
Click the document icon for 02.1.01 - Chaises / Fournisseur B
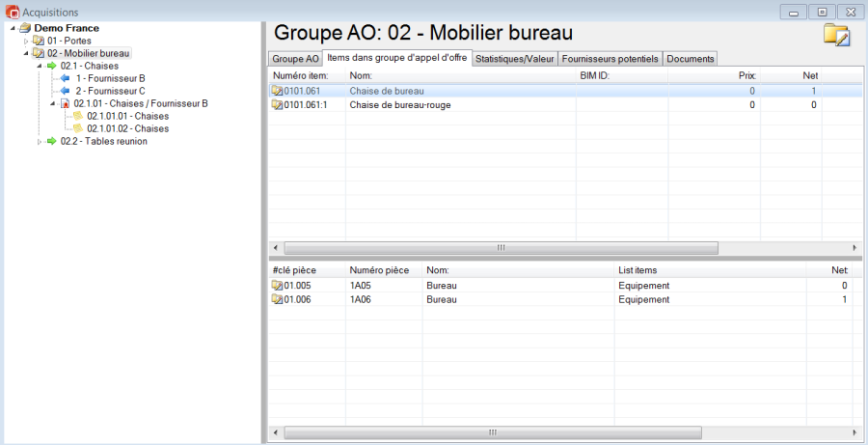click(66, 103)
